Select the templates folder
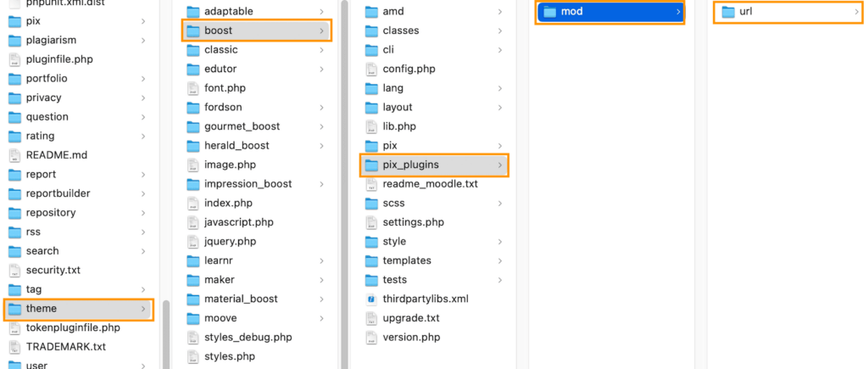The height and width of the screenshot is (369, 868). pos(407,260)
